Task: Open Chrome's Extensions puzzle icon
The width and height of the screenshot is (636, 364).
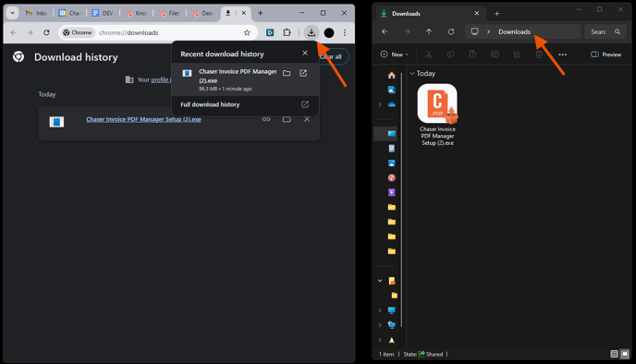Action: [287, 32]
